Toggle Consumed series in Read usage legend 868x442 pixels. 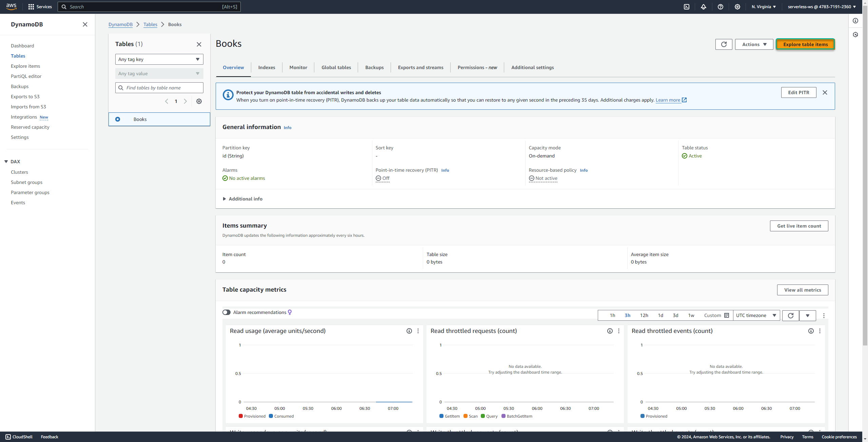point(281,416)
